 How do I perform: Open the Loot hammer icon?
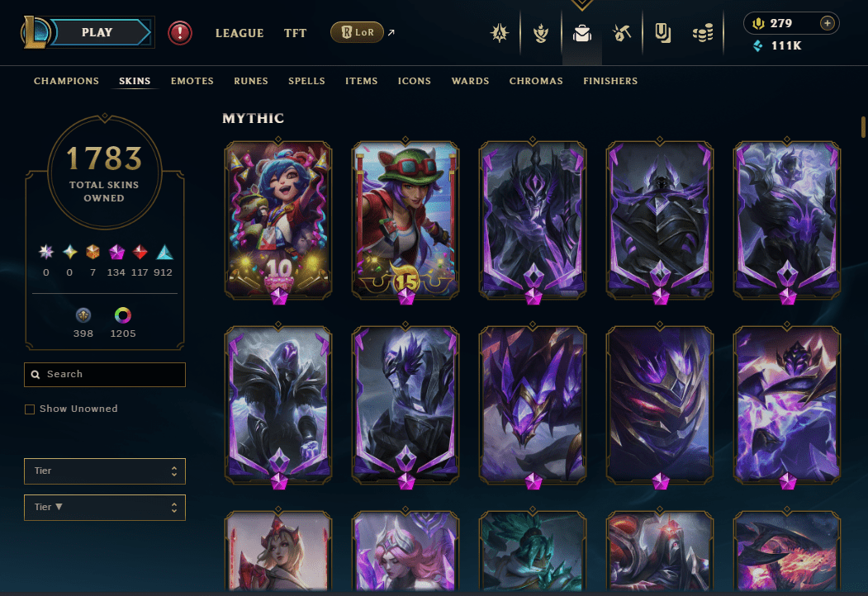pos(622,33)
